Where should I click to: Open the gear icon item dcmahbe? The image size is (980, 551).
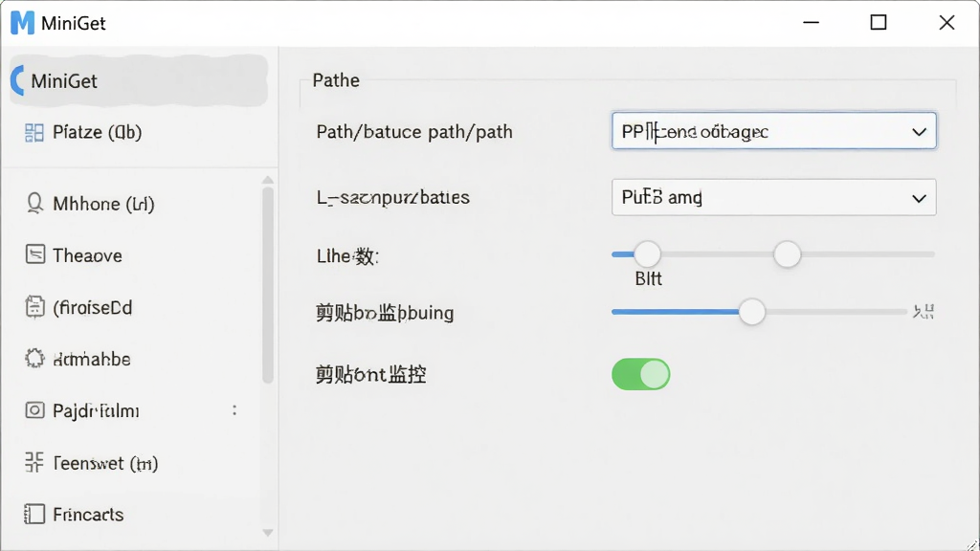(x=35, y=359)
